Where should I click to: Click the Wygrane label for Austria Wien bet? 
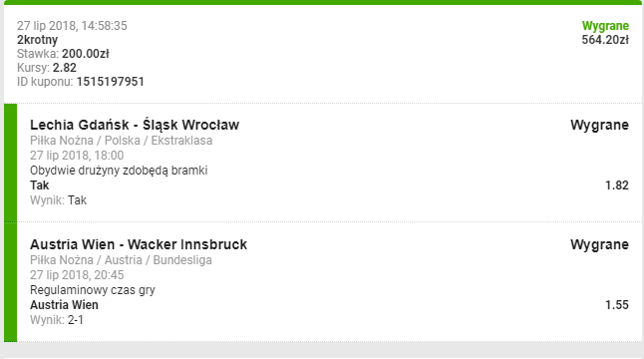tap(599, 244)
